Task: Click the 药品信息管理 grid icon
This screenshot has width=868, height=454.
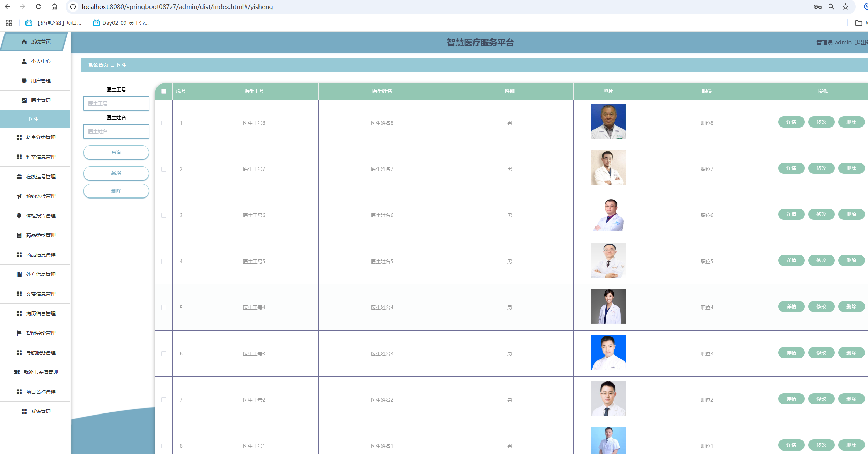Action: (19, 255)
